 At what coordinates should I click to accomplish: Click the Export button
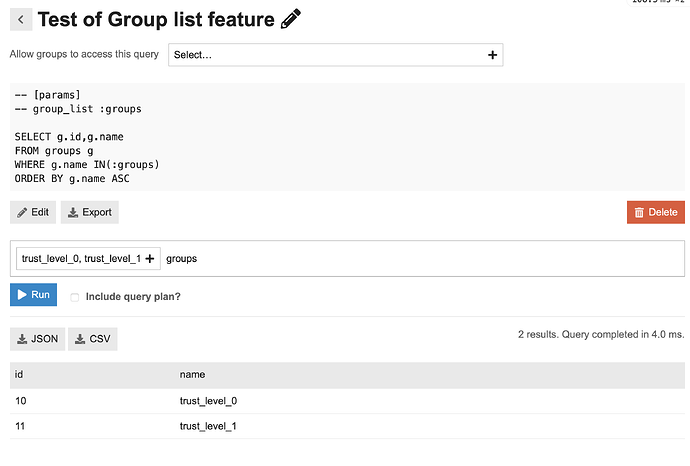click(x=90, y=213)
